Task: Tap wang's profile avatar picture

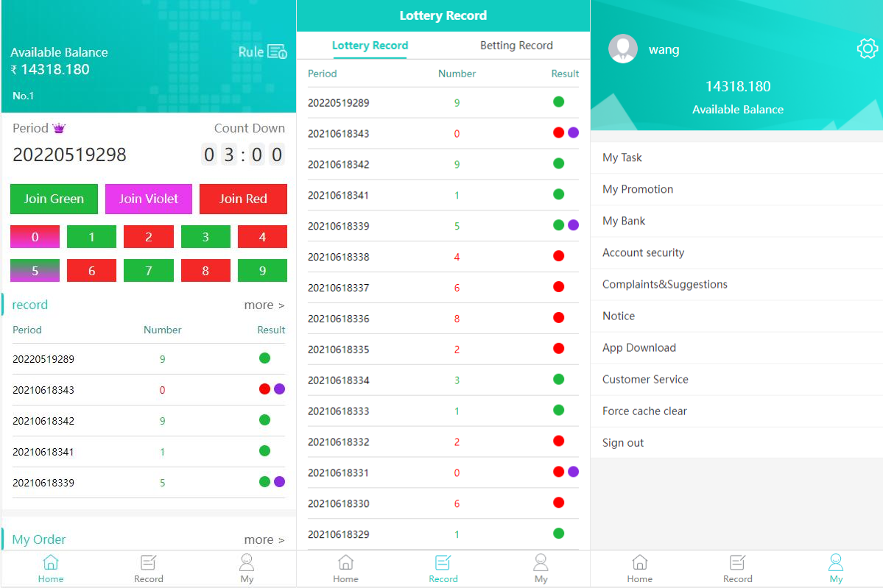Action: (622, 49)
